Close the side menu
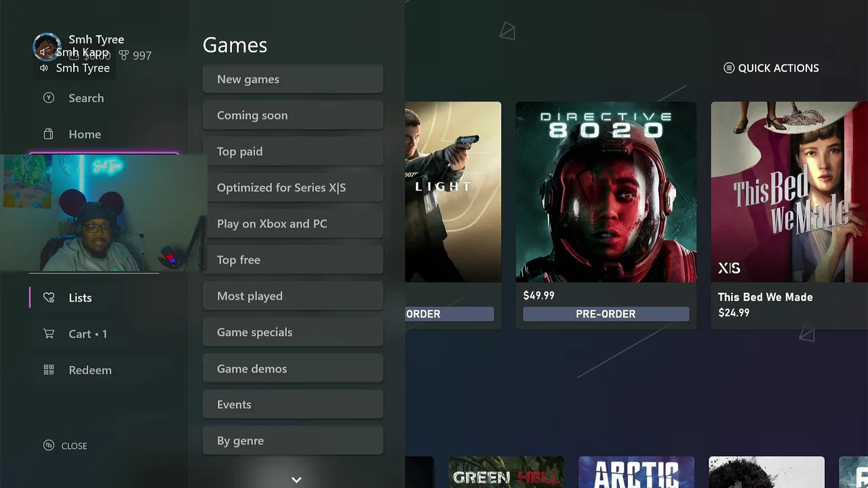The image size is (868, 488). 66,445
